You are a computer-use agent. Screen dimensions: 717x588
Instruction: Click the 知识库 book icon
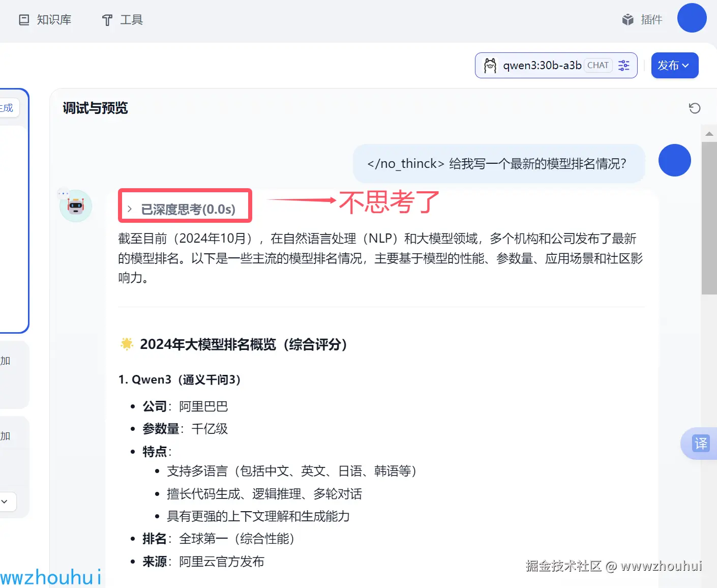[24, 20]
